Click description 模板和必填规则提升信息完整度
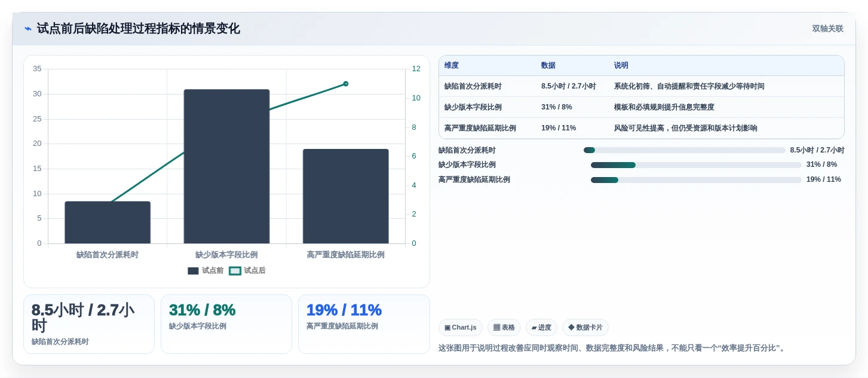The height and width of the screenshot is (378, 868). point(664,108)
